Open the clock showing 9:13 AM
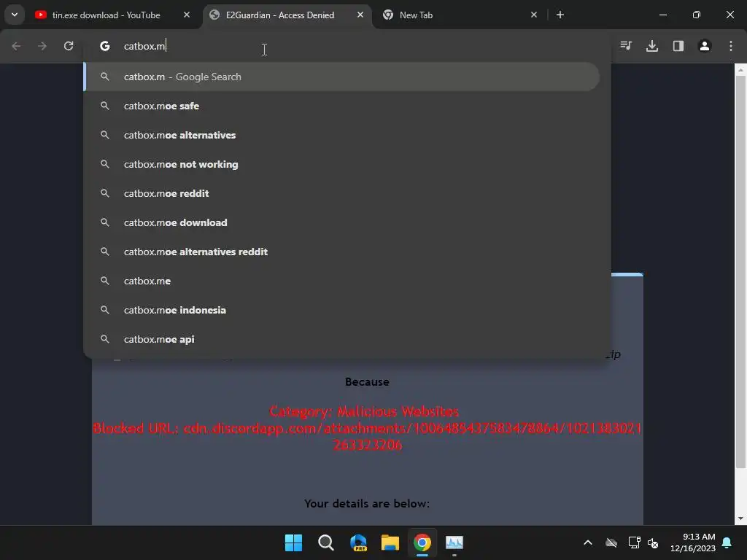Image resolution: width=747 pixels, height=560 pixels. [x=693, y=542]
